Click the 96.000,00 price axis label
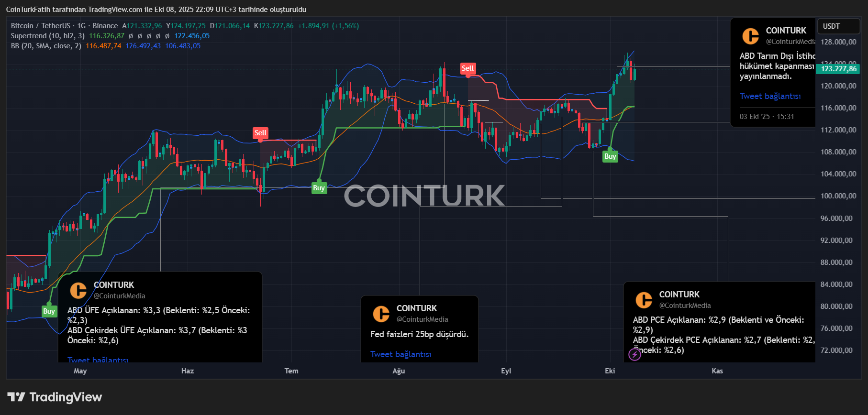This screenshot has height=415, width=868. click(x=836, y=218)
